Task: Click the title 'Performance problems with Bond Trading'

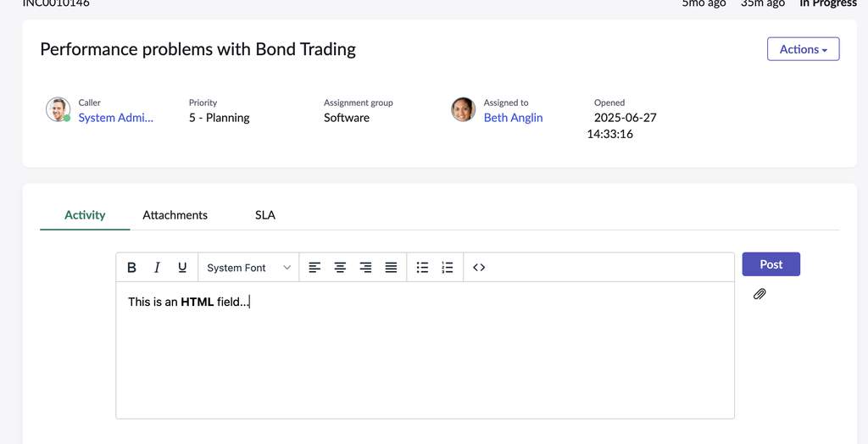Action: [x=198, y=49]
